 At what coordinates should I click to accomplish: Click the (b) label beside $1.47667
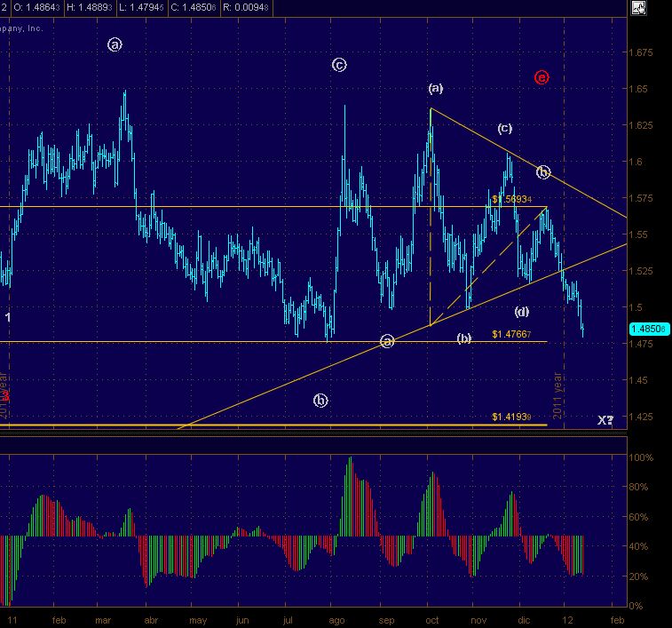464,338
